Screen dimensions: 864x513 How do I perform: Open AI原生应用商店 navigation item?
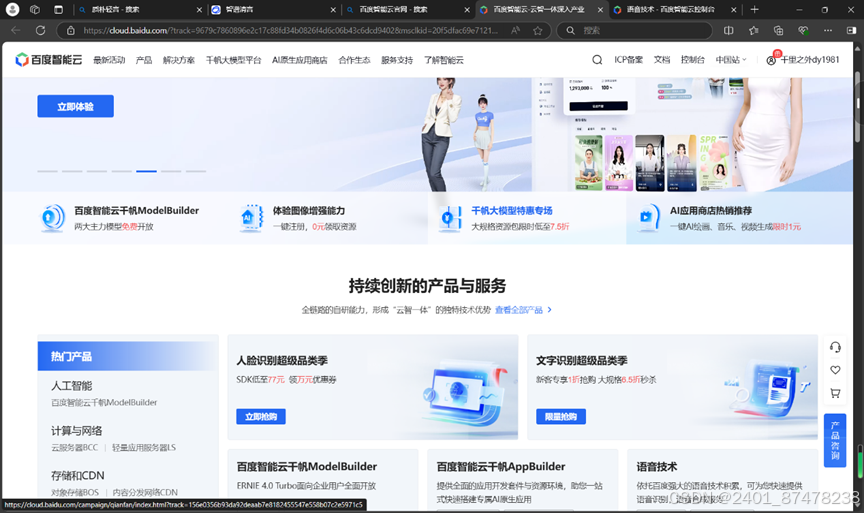pyautogui.click(x=300, y=60)
